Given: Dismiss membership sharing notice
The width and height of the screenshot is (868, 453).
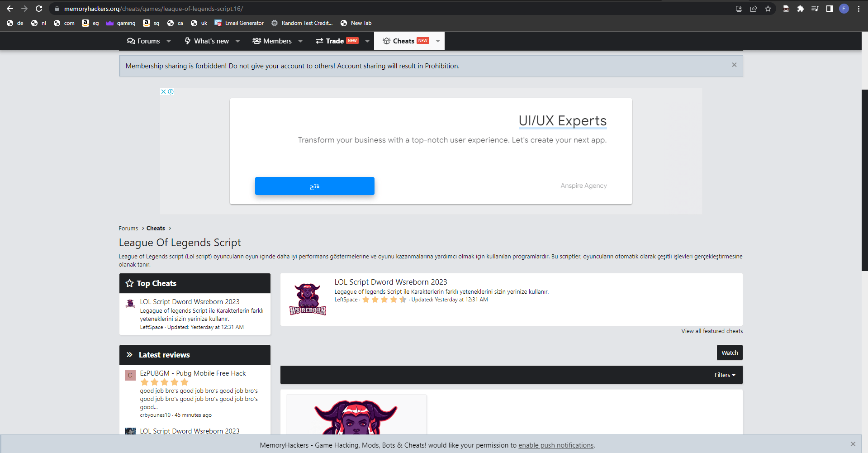Looking at the screenshot, I should point(734,65).
